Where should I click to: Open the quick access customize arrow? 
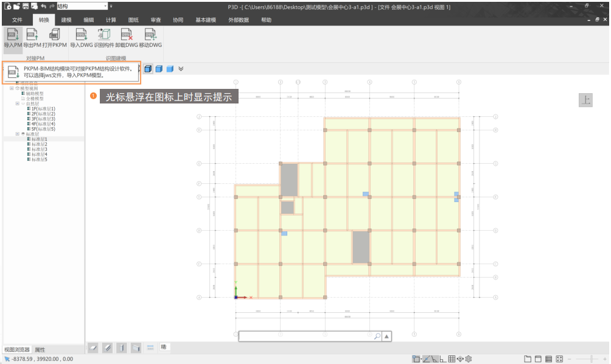pyautogui.click(x=111, y=6)
